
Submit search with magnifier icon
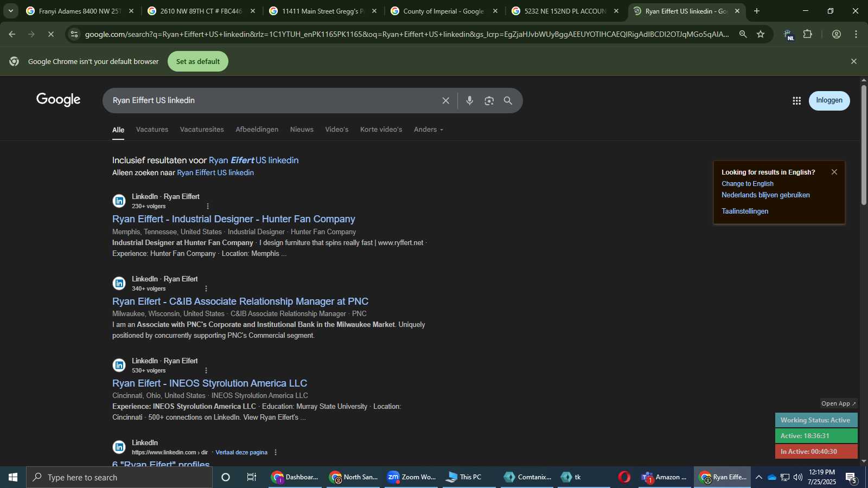(x=508, y=101)
